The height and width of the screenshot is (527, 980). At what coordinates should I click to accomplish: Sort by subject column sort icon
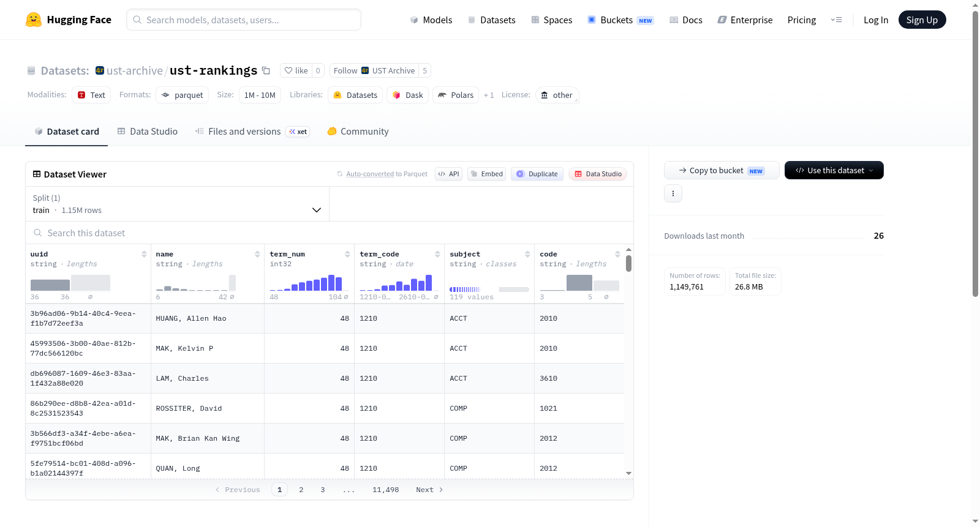[527, 254]
